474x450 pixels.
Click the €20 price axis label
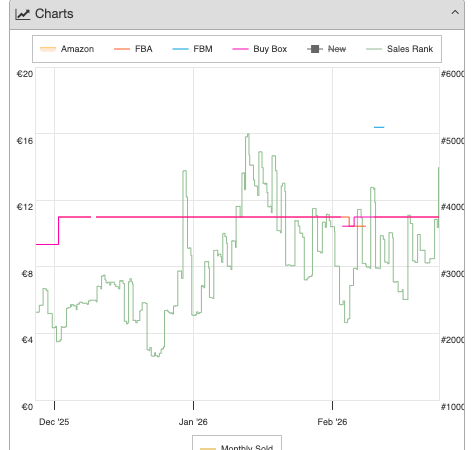click(x=25, y=74)
